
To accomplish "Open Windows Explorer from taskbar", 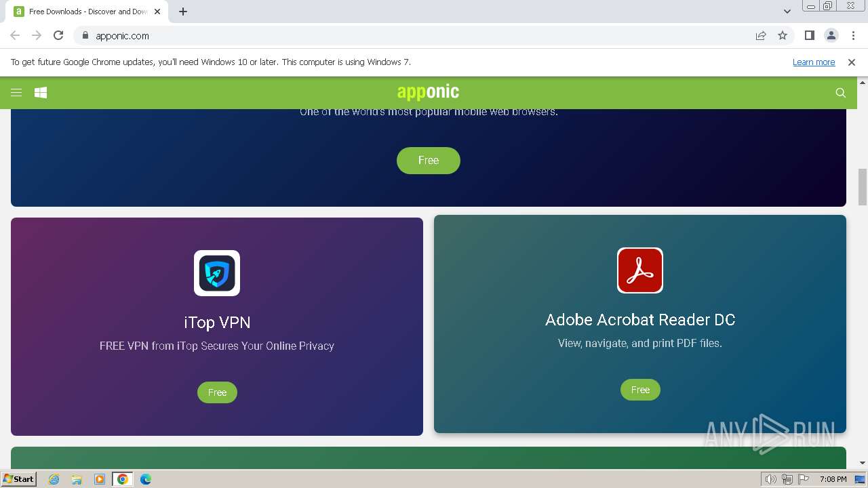I will pyautogui.click(x=77, y=479).
